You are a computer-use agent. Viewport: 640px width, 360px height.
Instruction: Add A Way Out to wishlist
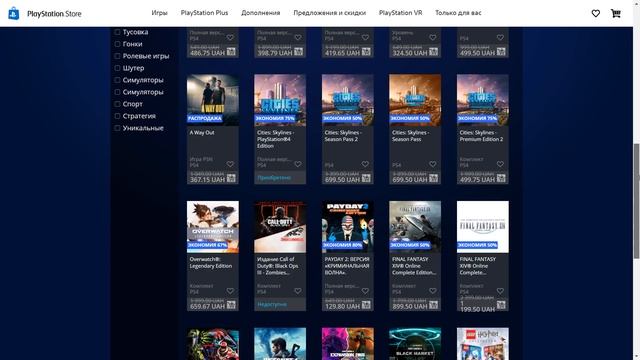tap(230, 164)
